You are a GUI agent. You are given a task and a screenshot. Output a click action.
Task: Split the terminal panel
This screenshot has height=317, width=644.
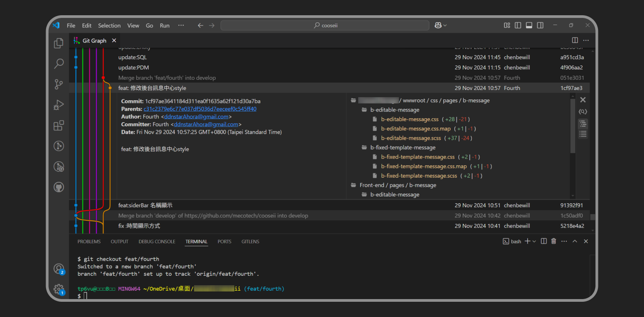click(544, 241)
